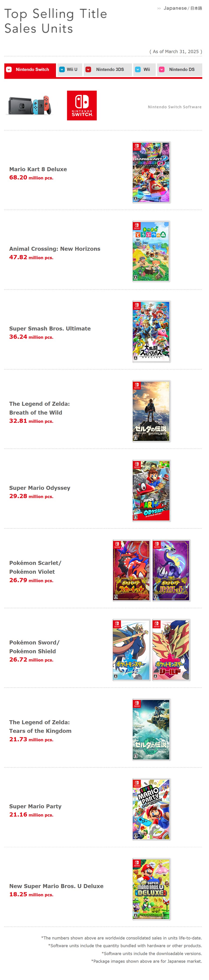Click the Tears of the Kingdom cover
Viewport: 209px width, 980px height.
point(151,730)
